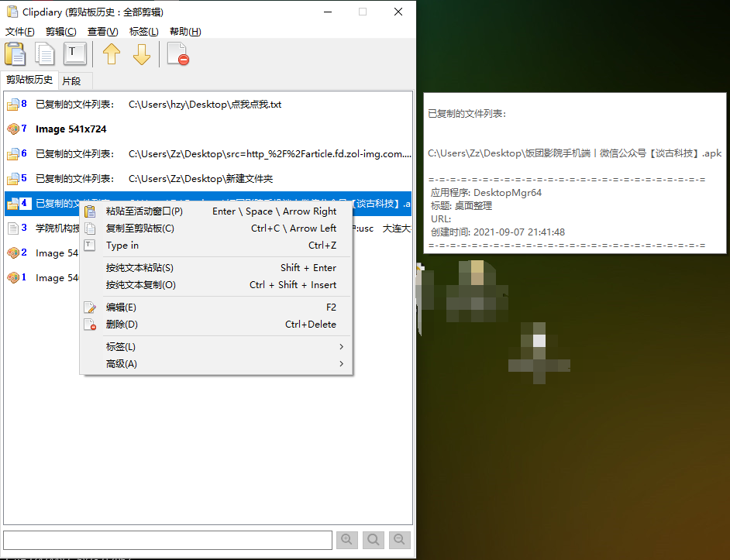Choose 按纯文本粘贴(S) in context menu
This screenshot has width=730, height=560.
pos(139,267)
